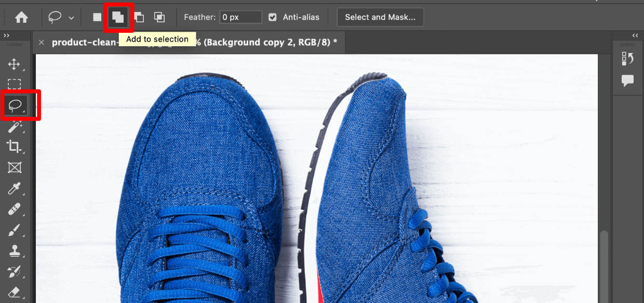Expand the left panel via double-arrow chevron
Image resolution: width=644 pixels, height=303 pixels.
coord(6,35)
